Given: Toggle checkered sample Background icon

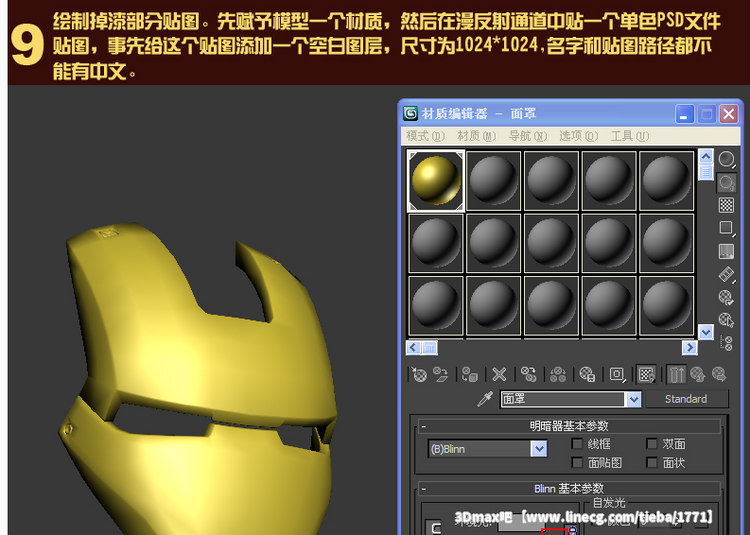Looking at the screenshot, I should click(x=727, y=206).
